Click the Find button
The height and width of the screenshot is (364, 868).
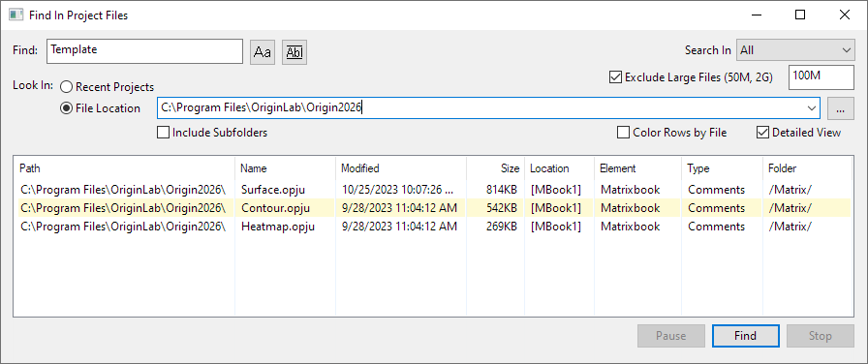pos(746,336)
